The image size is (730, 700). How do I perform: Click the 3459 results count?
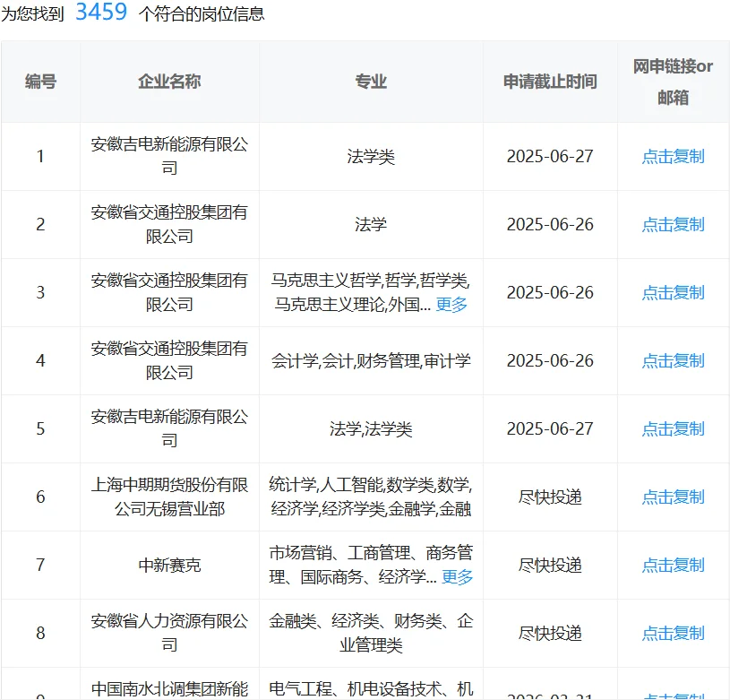coord(101,12)
